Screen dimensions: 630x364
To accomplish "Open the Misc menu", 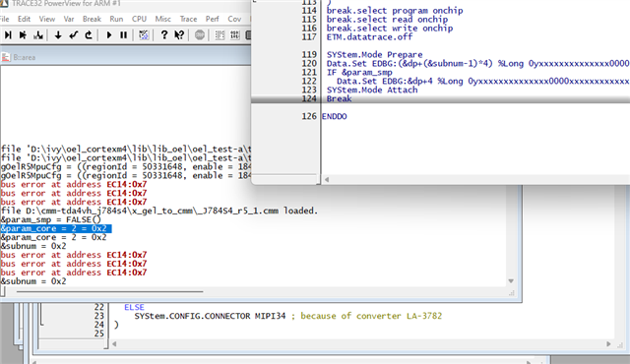I will tap(162, 19).
